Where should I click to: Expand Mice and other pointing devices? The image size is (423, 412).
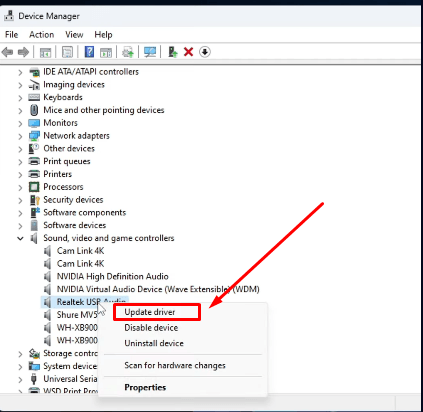pyautogui.click(x=20, y=110)
